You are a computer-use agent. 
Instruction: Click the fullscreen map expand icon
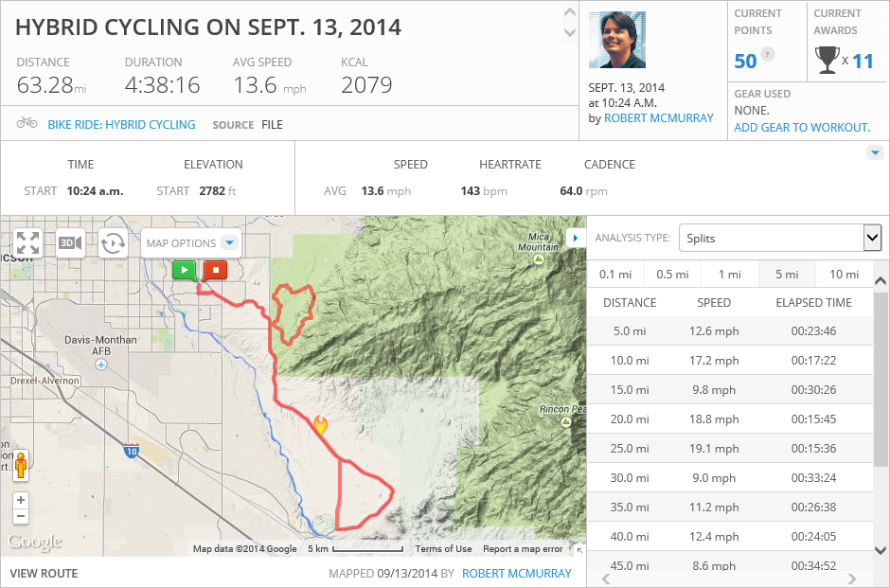[27, 242]
